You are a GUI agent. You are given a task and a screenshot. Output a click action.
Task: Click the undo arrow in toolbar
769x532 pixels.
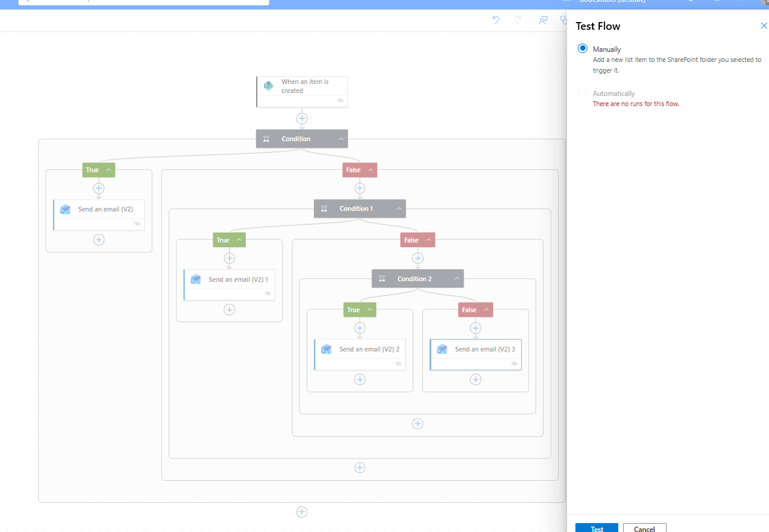[x=496, y=20]
